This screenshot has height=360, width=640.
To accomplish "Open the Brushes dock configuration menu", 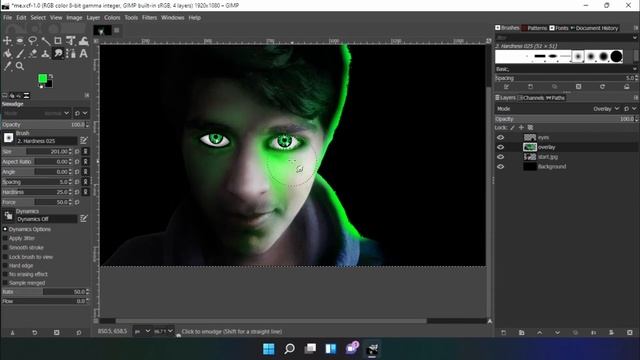I will tap(636, 28).
